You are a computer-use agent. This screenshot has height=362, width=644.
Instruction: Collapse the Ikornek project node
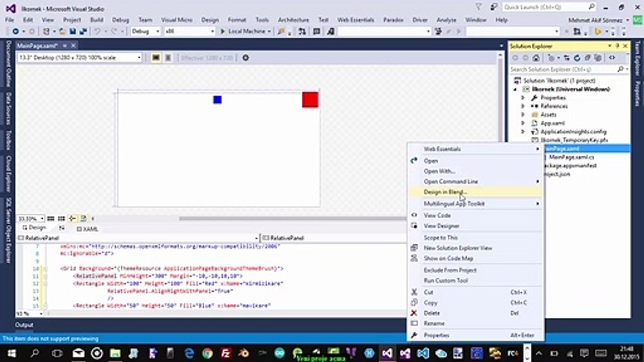pyautogui.click(x=515, y=89)
